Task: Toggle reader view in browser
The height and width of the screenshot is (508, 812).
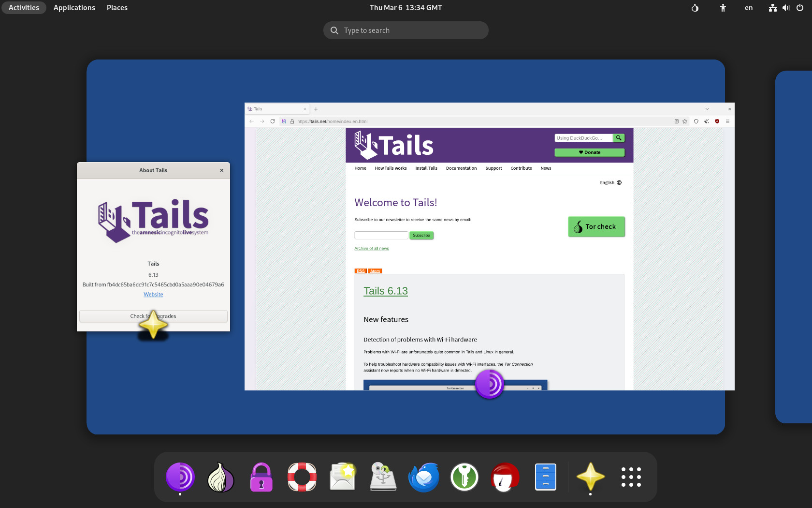Action: (x=676, y=121)
